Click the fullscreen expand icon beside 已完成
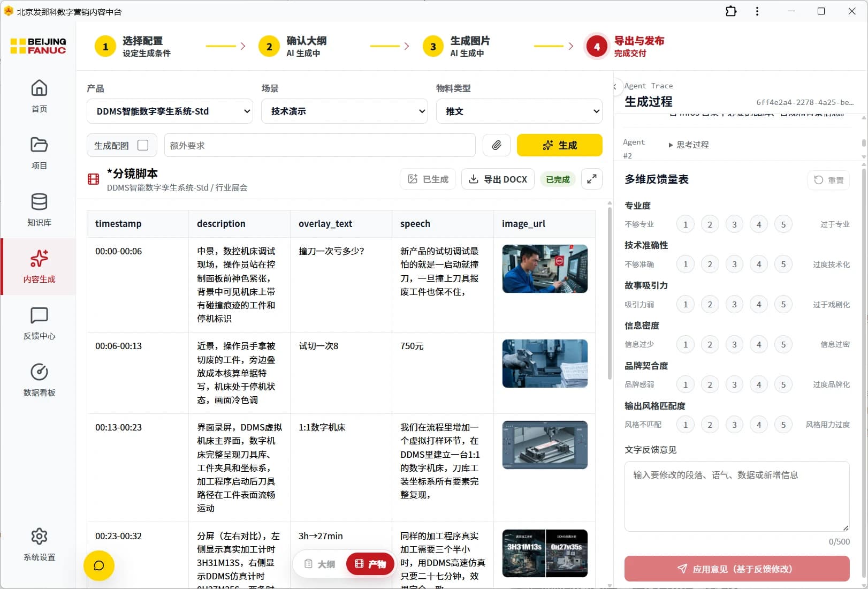The height and width of the screenshot is (589, 868). [591, 179]
